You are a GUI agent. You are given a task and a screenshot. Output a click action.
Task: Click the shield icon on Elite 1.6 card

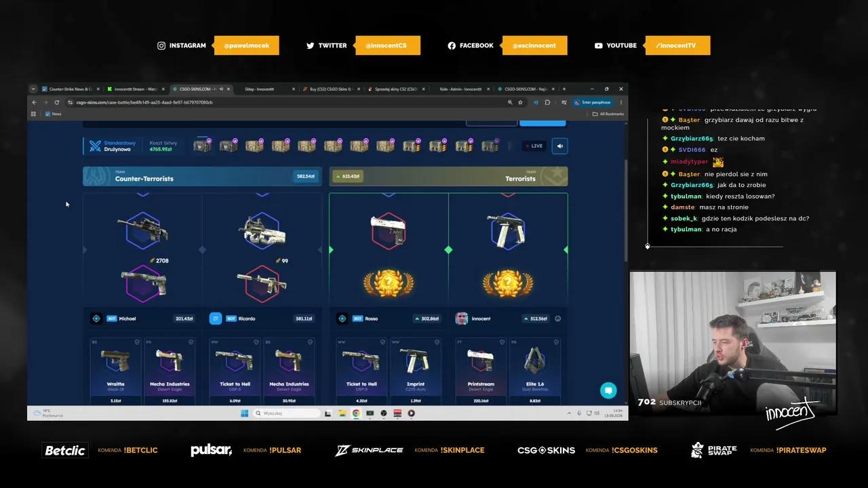[555, 342]
